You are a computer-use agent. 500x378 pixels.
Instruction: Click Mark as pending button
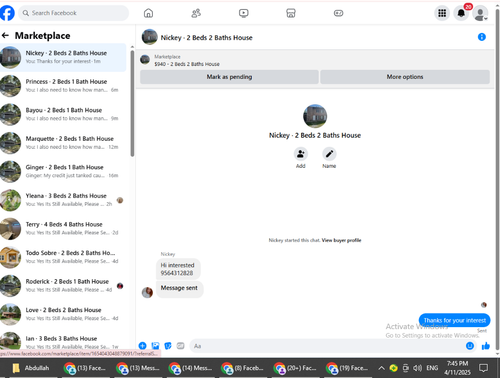pyautogui.click(x=229, y=77)
